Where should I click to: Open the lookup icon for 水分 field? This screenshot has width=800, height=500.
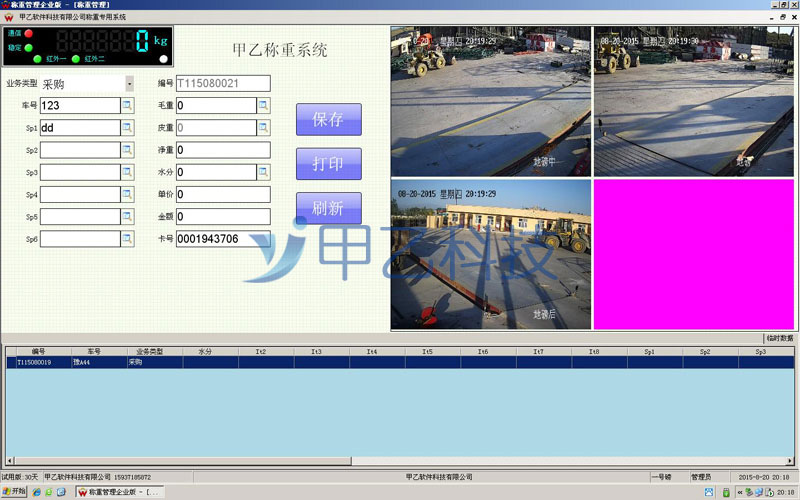[263, 172]
